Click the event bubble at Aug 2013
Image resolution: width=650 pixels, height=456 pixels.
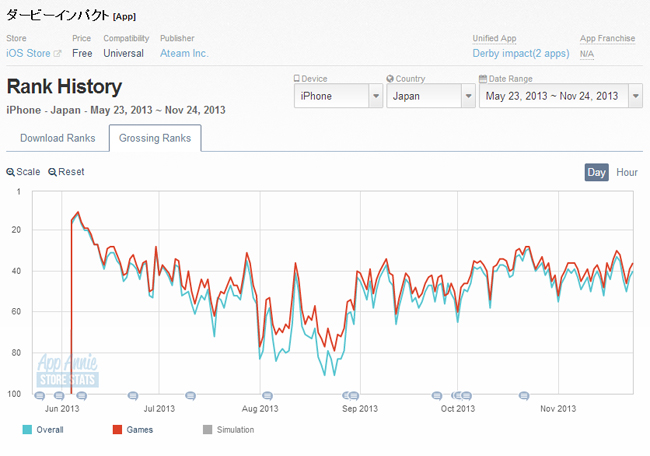(x=267, y=396)
